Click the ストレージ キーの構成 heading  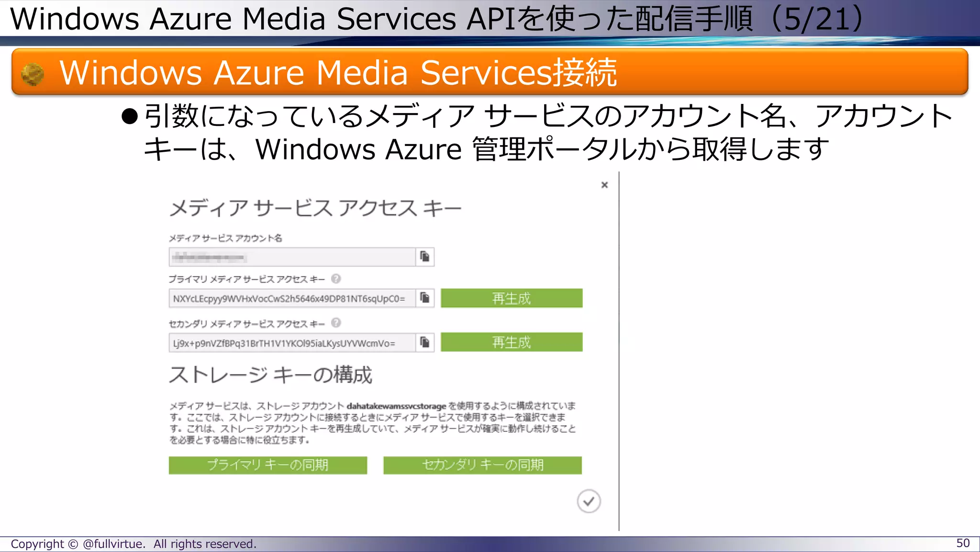[x=270, y=374]
